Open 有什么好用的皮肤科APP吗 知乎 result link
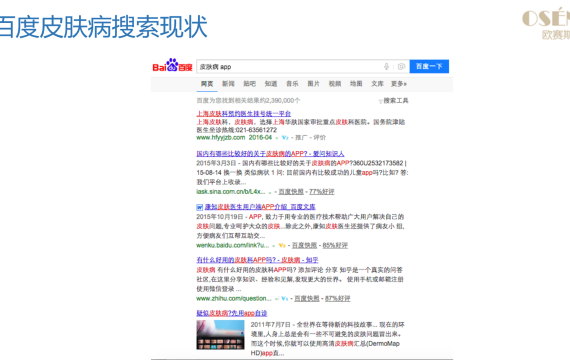570x360 pixels. click(x=257, y=260)
